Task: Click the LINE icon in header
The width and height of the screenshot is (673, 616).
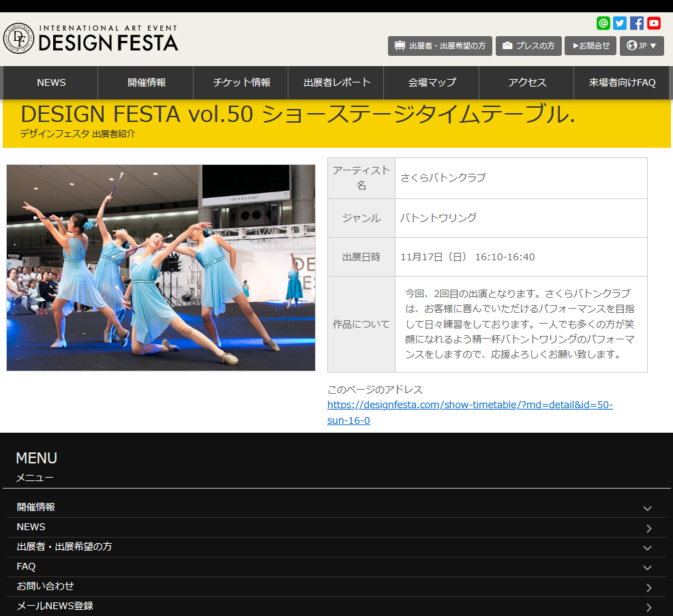Action: coord(603,23)
